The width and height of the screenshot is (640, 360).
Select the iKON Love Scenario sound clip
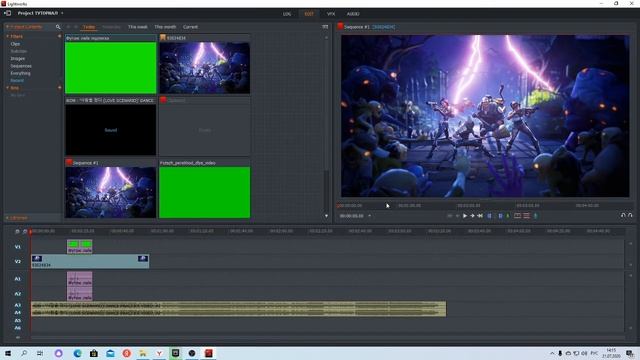tap(111, 130)
